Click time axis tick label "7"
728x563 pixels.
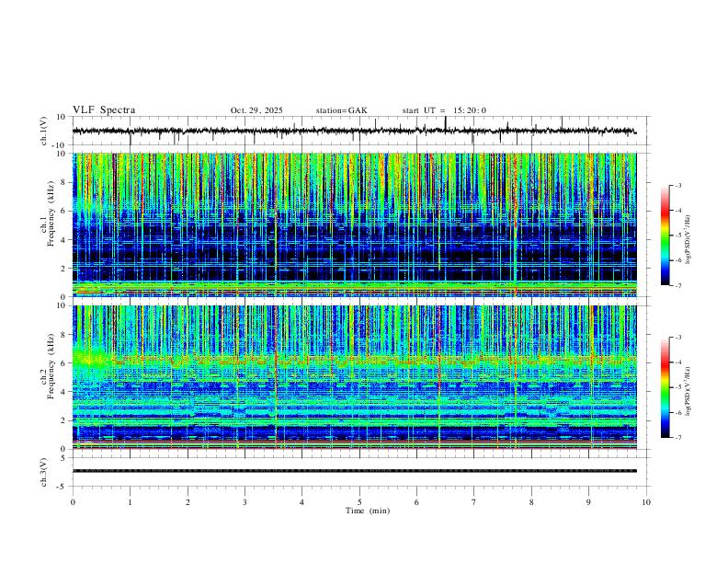click(x=473, y=502)
